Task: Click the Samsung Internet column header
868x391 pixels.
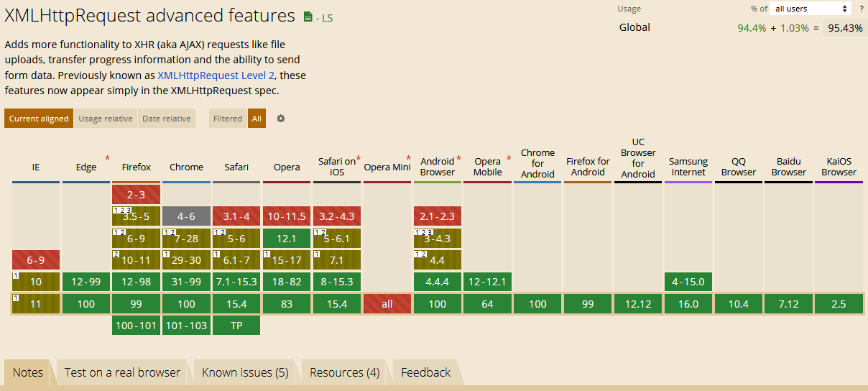Action: point(688,167)
